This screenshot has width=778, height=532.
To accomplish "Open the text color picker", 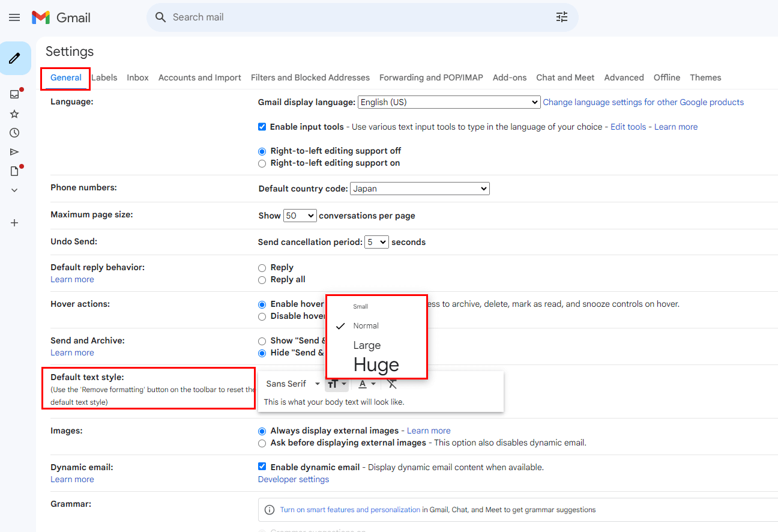I will (x=367, y=384).
